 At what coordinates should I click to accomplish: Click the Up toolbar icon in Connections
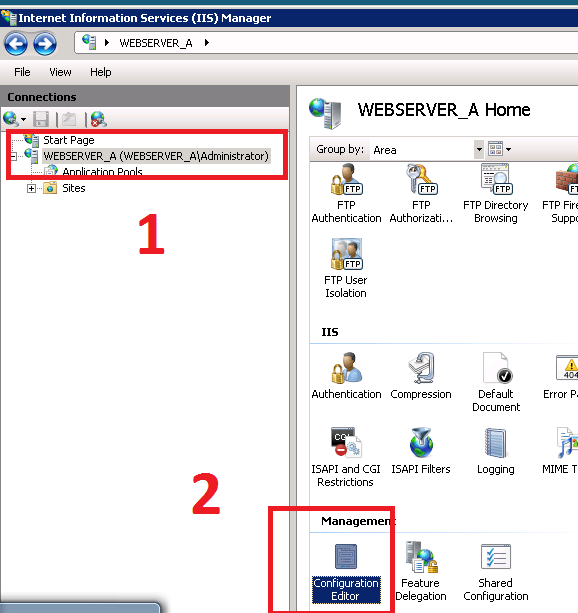click(69, 119)
